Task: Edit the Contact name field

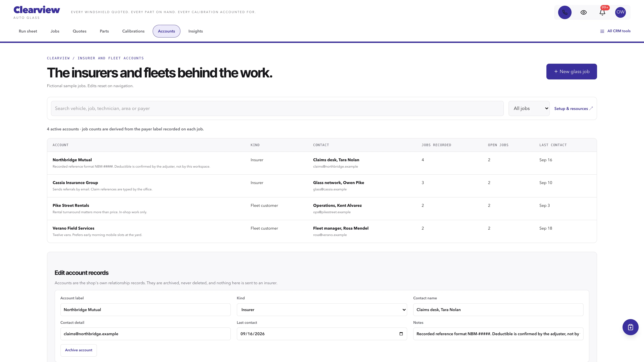Action: click(498, 310)
